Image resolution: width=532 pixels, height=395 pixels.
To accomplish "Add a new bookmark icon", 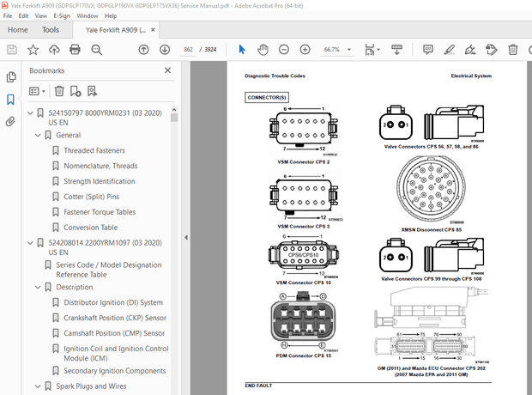I will coord(76,91).
